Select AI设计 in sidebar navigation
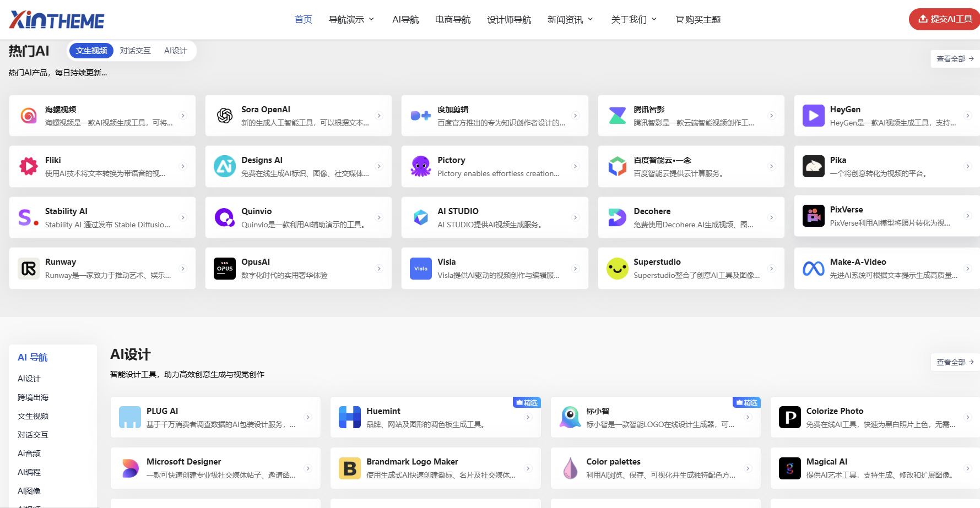The width and height of the screenshot is (980, 508). point(29,379)
